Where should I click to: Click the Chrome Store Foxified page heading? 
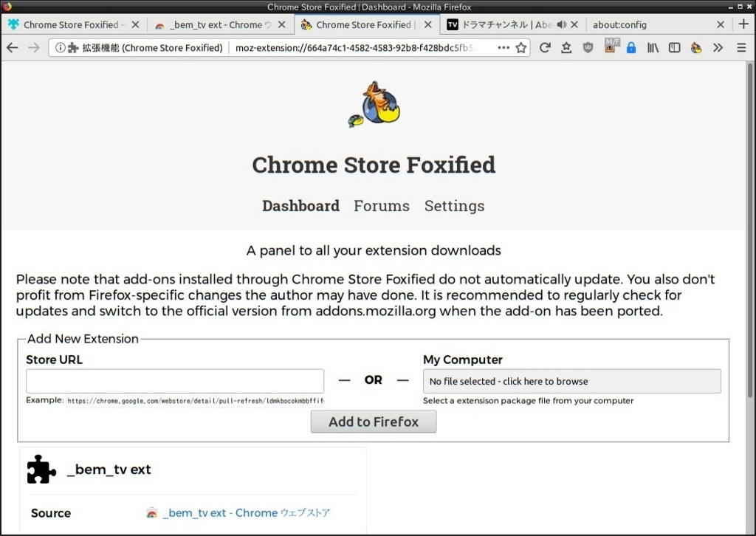pyautogui.click(x=374, y=165)
